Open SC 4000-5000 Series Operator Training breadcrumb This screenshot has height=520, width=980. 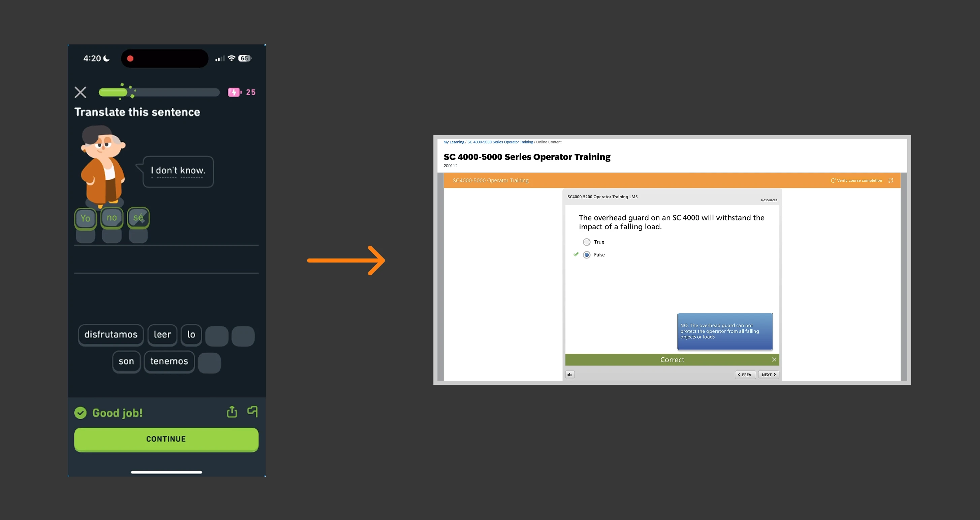[x=500, y=142]
